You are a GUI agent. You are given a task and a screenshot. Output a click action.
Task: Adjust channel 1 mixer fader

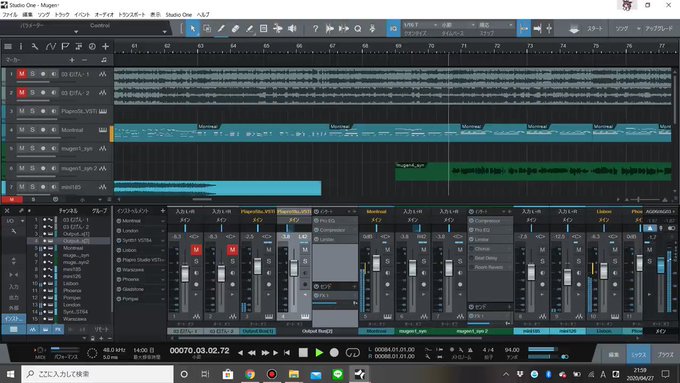coord(185,274)
